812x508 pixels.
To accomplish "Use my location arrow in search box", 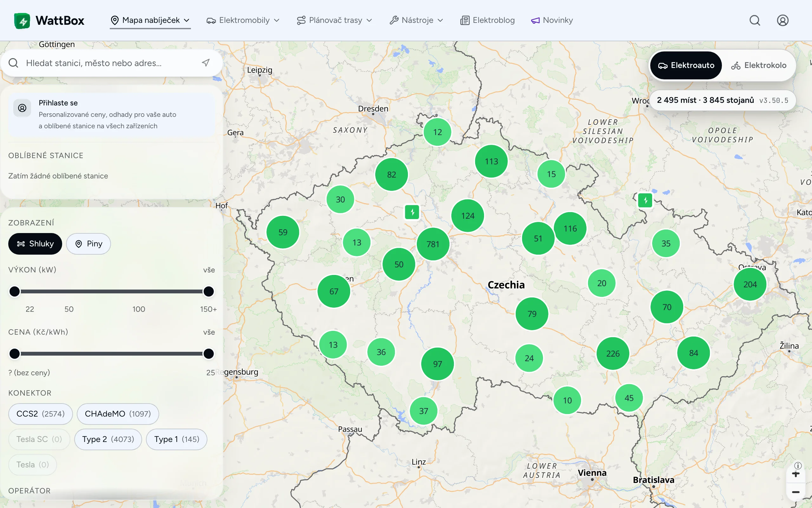I will coord(206,63).
